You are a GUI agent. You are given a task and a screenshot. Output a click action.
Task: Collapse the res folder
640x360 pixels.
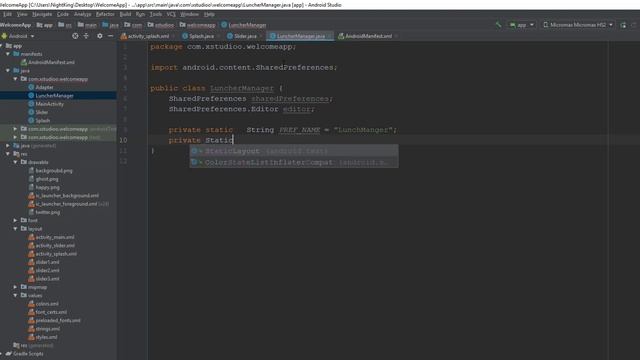coord(8,154)
